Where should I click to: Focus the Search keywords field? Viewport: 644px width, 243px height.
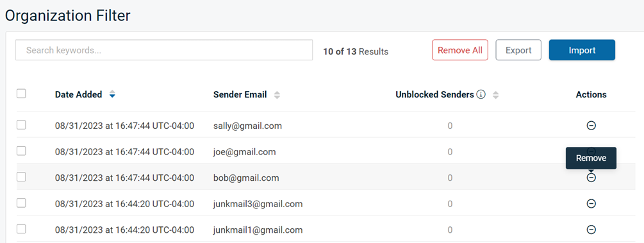[164, 50]
